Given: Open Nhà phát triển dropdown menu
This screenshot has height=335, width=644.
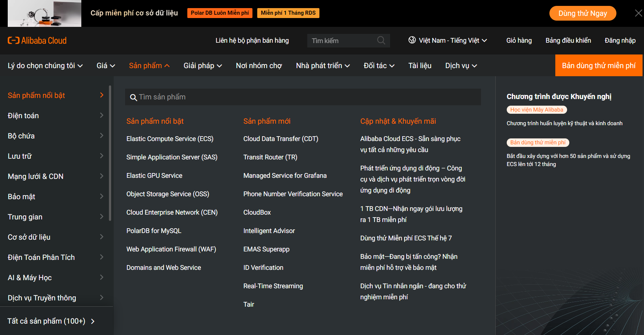Looking at the screenshot, I should [x=323, y=66].
